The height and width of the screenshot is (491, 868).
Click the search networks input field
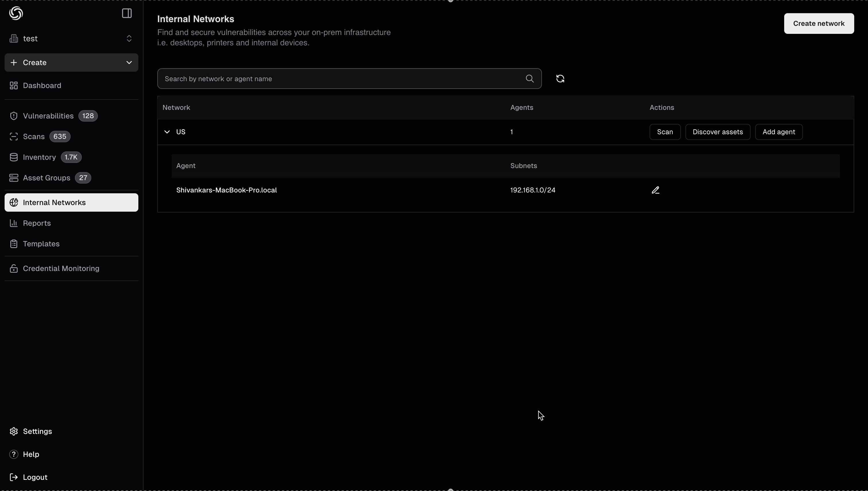coord(338,79)
